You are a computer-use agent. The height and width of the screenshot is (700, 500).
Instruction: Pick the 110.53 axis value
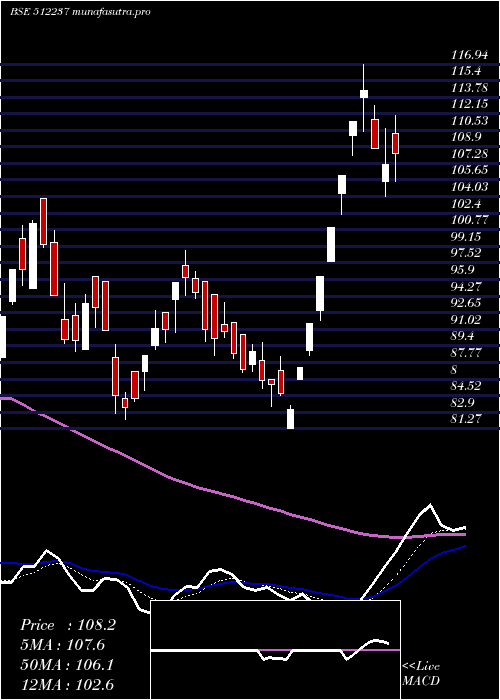469,120
